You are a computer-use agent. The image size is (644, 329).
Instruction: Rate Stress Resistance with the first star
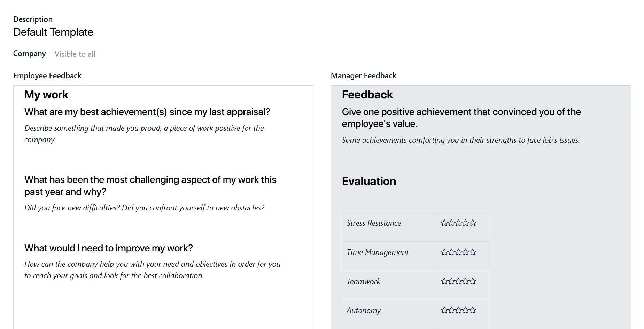[x=444, y=223]
